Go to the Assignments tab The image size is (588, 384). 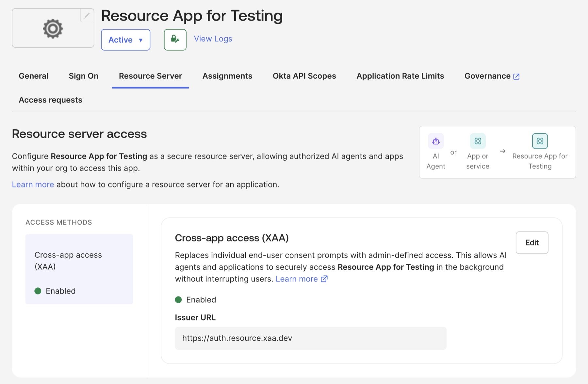point(227,76)
